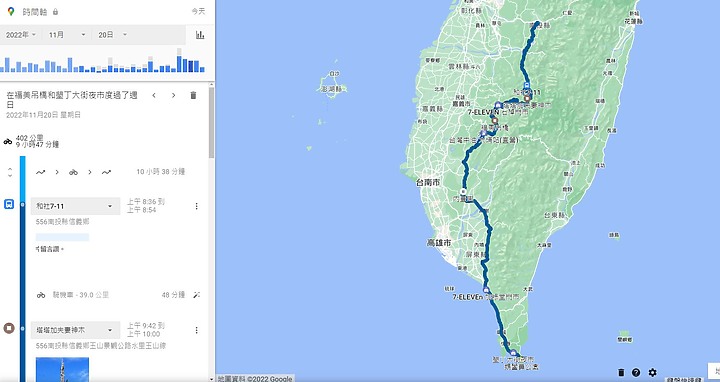Click the 48 分鐘 segment duration
The width and height of the screenshot is (720, 382).
(x=173, y=295)
